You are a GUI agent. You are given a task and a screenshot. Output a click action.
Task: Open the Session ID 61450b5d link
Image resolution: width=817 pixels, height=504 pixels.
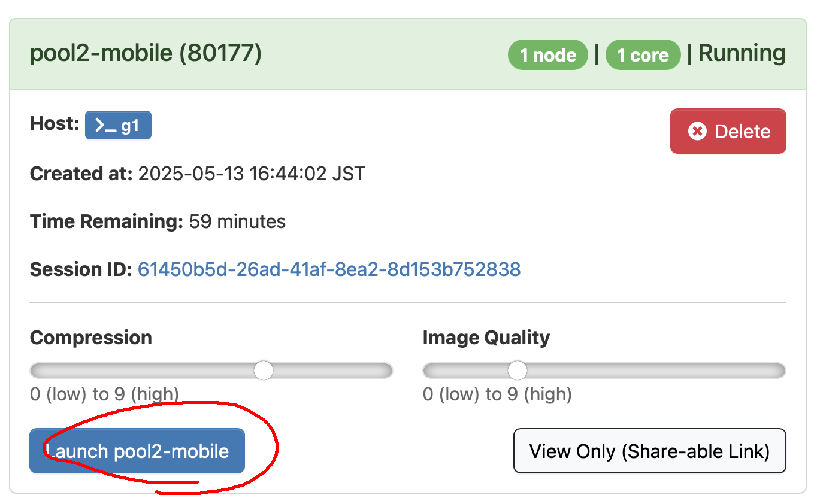[x=329, y=269]
